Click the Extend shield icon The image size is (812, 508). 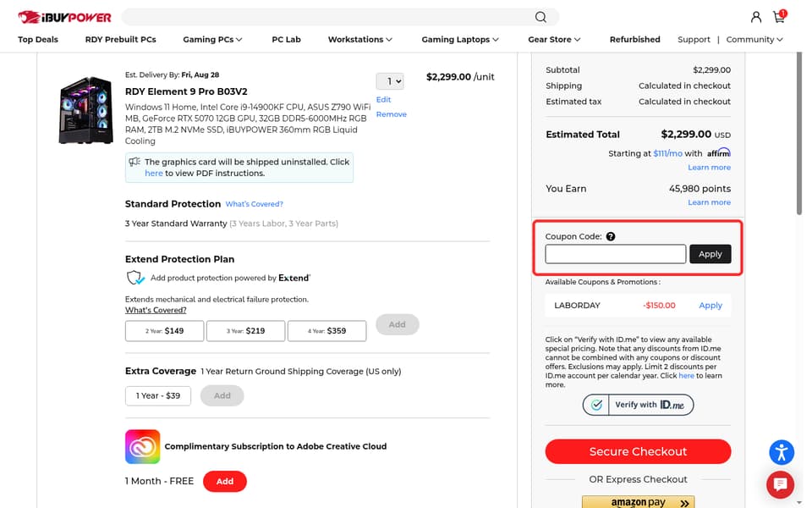135,278
